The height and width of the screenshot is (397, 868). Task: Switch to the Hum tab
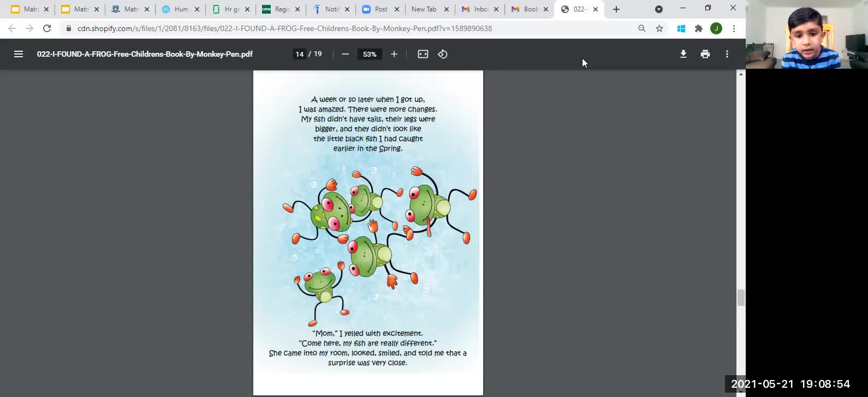point(180,9)
